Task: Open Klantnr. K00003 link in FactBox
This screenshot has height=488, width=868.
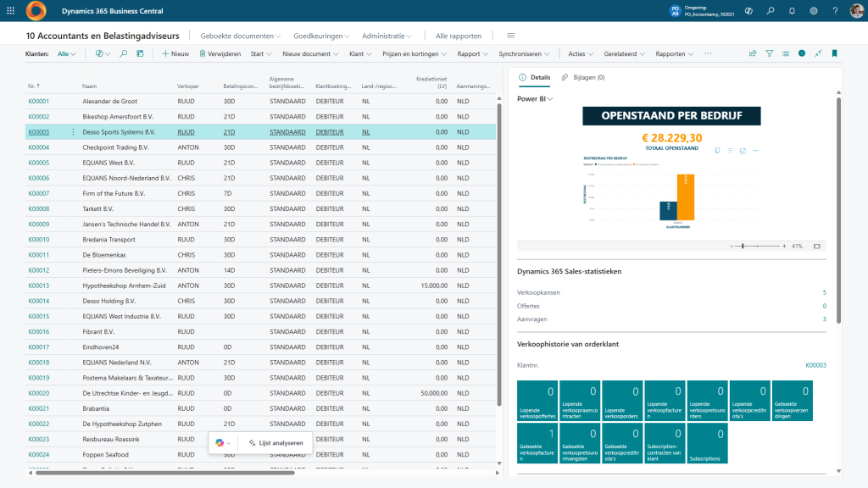Action: click(815, 365)
